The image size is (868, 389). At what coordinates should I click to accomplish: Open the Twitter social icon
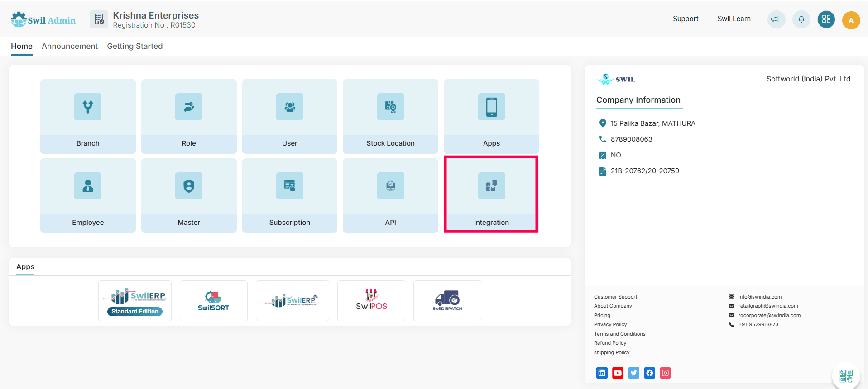633,373
